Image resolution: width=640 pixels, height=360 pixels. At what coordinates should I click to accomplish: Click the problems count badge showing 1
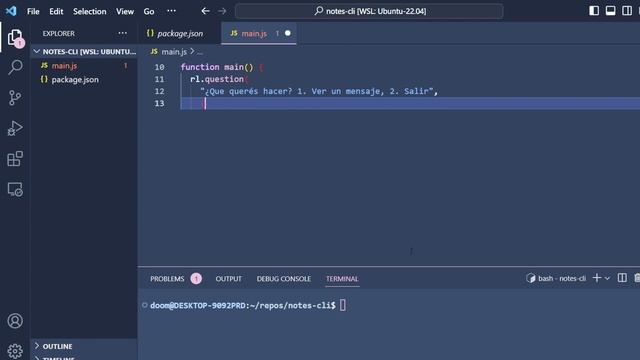(196, 279)
